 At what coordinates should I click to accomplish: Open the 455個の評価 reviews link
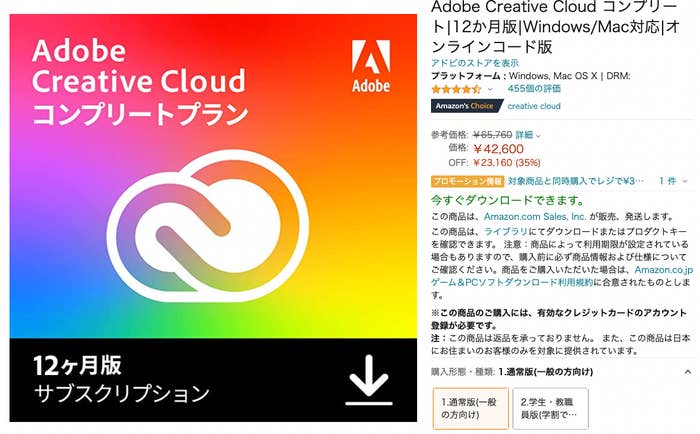[x=534, y=89]
